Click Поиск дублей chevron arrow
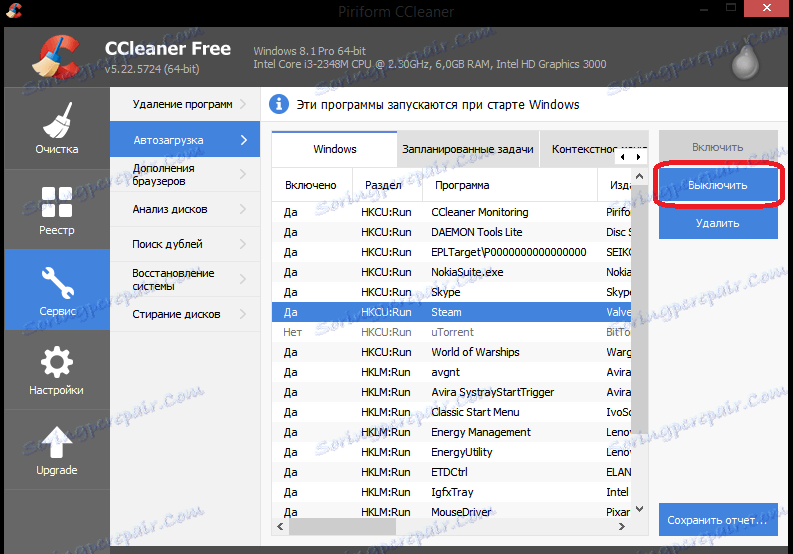 [x=243, y=244]
